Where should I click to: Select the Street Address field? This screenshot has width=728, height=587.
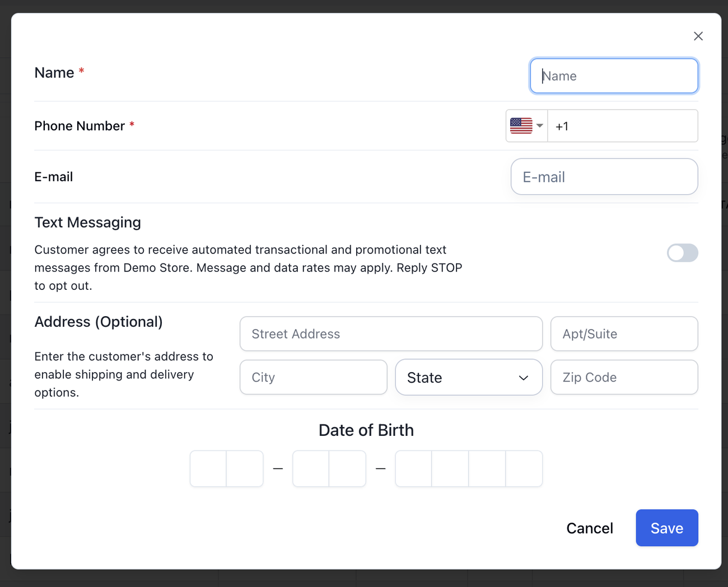[391, 334]
